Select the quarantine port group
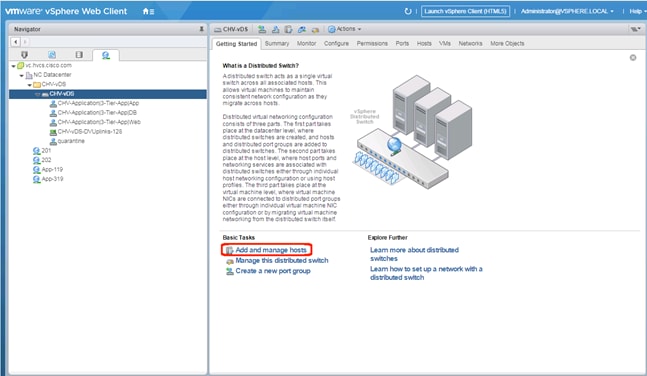The width and height of the screenshot is (647, 376). click(x=71, y=141)
